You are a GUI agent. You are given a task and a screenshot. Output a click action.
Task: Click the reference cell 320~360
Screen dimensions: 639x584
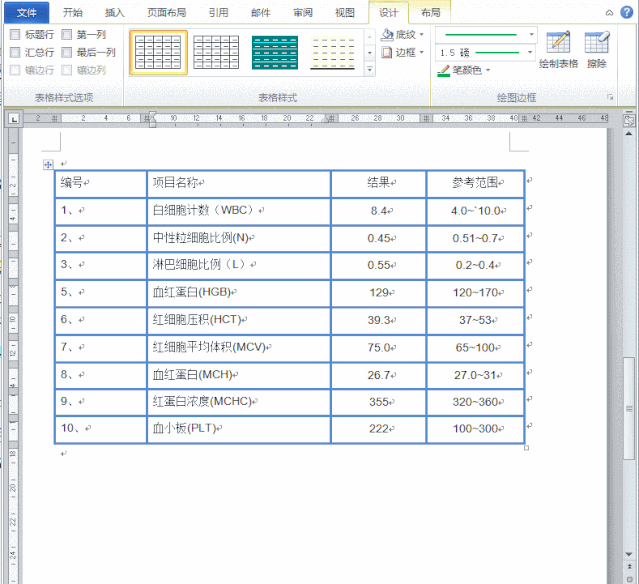[475, 402]
